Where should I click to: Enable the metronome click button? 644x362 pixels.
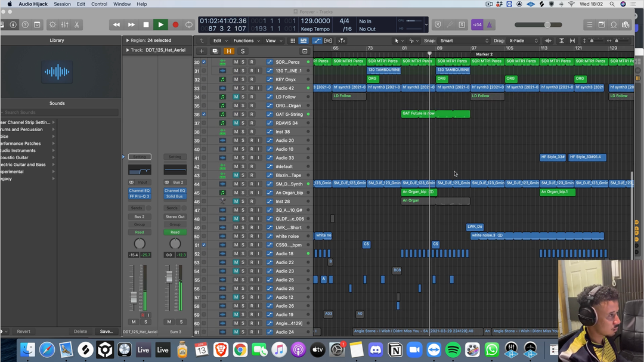pos(489,24)
